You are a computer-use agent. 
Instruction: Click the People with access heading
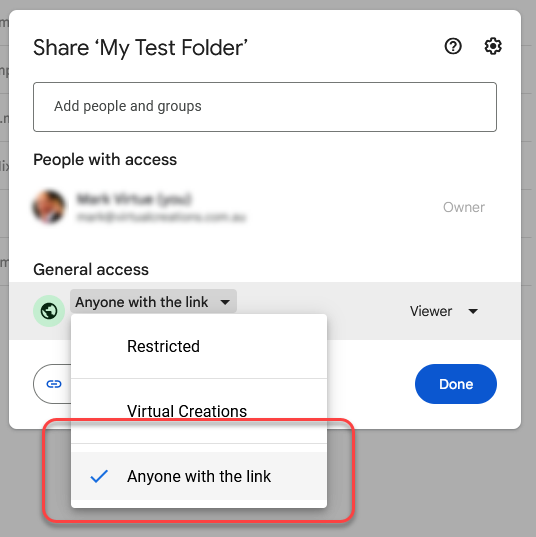[105, 160]
